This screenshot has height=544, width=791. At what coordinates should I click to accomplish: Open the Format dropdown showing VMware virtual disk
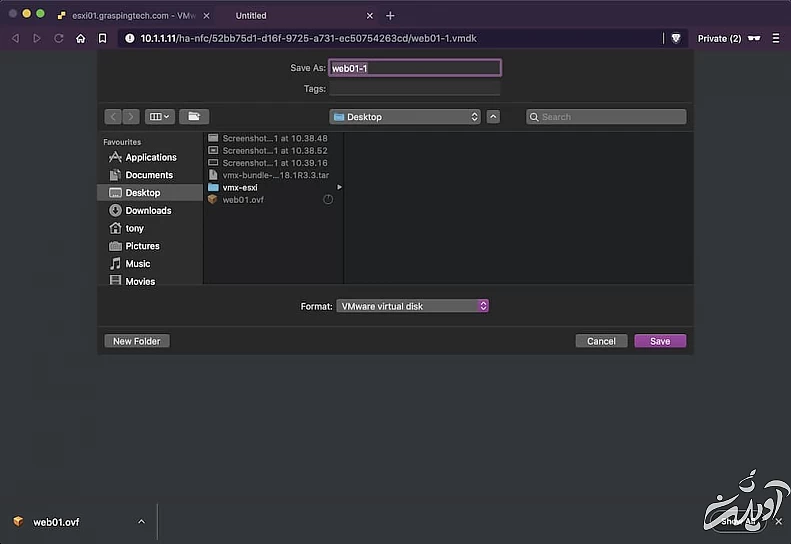[x=412, y=306]
